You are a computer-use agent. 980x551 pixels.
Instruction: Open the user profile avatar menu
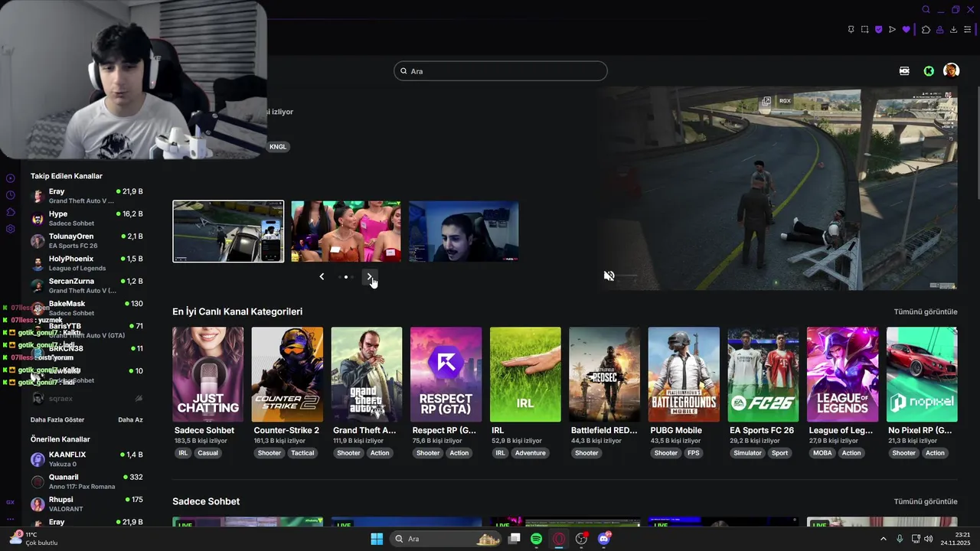[951, 71]
